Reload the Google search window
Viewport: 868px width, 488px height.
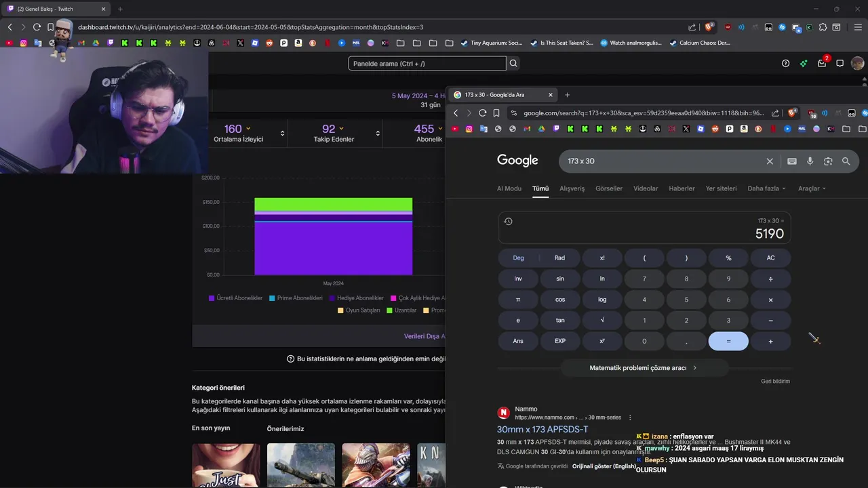click(482, 113)
